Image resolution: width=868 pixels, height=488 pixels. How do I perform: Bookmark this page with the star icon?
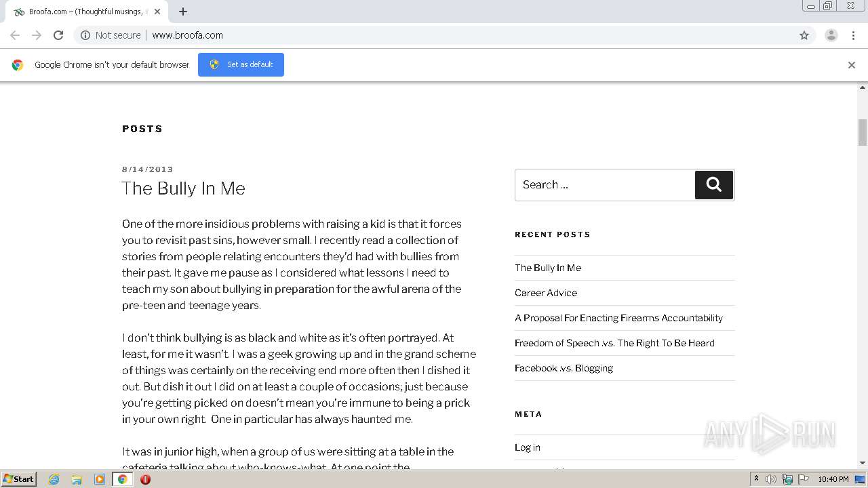point(804,35)
